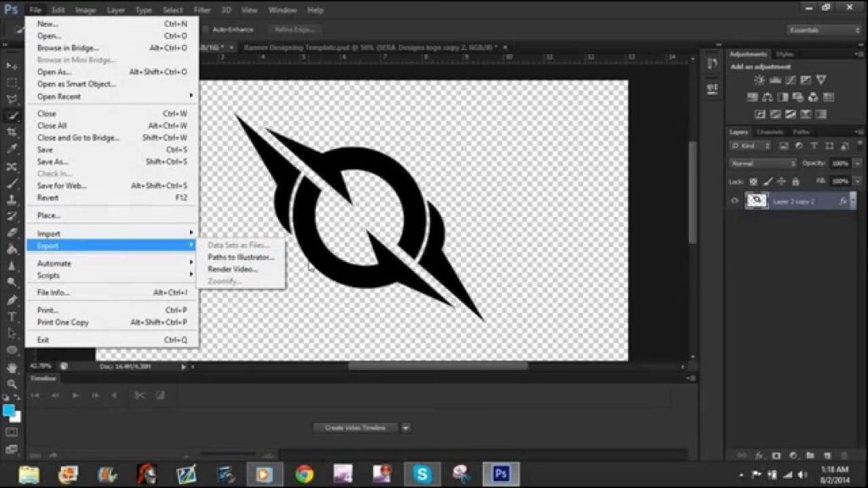
Task: Open Google Chrome from the taskbar
Action: 304,474
